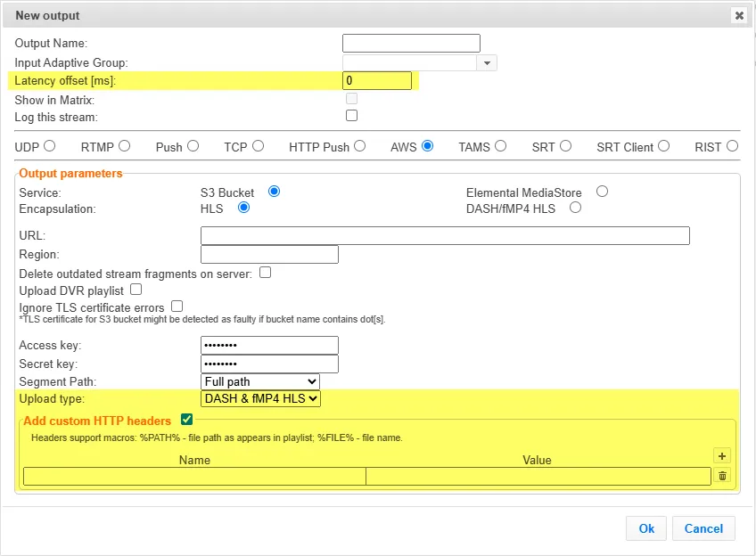756x556 pixels.
Task: Select the TCP output type
Action: 258,146
